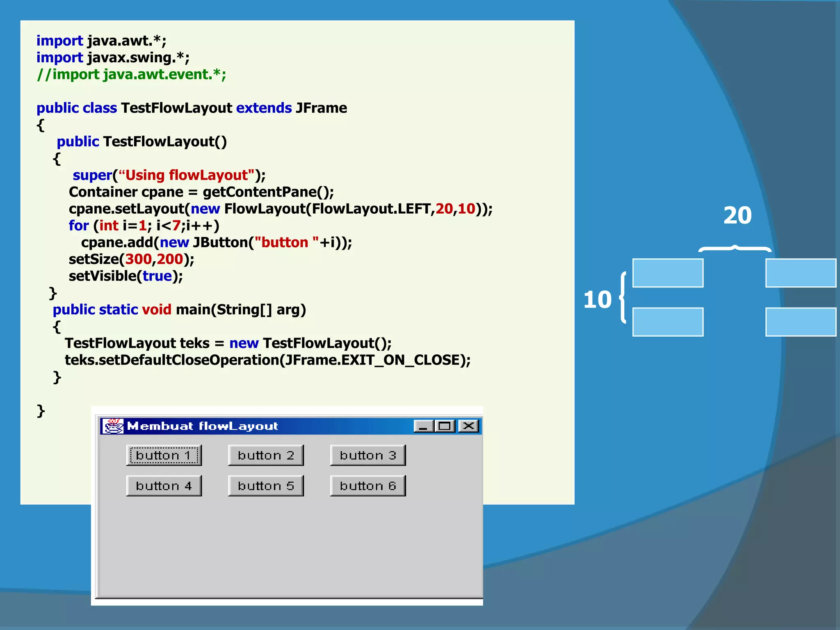Image resolution: width=840 pixels, height=630 pixels.
Task: Maximize the Membuat flowLayout window
Action: pyautogui.click(x=445, y=427)
